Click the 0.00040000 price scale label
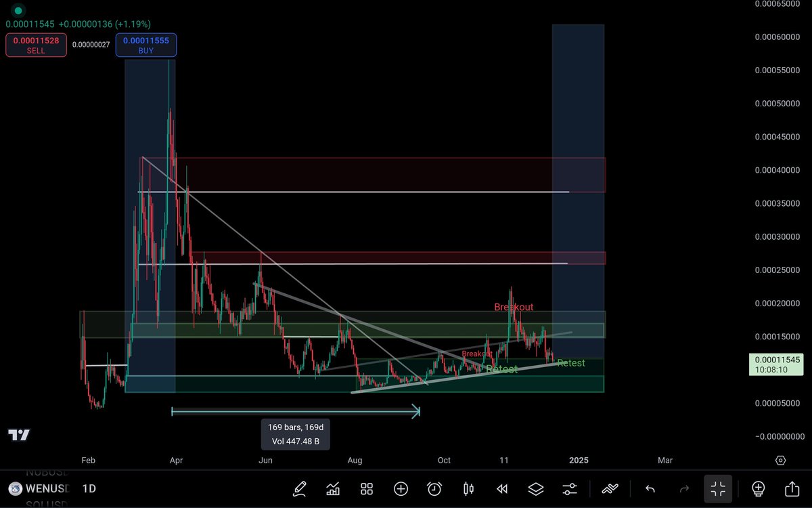 tap(778, 170)
